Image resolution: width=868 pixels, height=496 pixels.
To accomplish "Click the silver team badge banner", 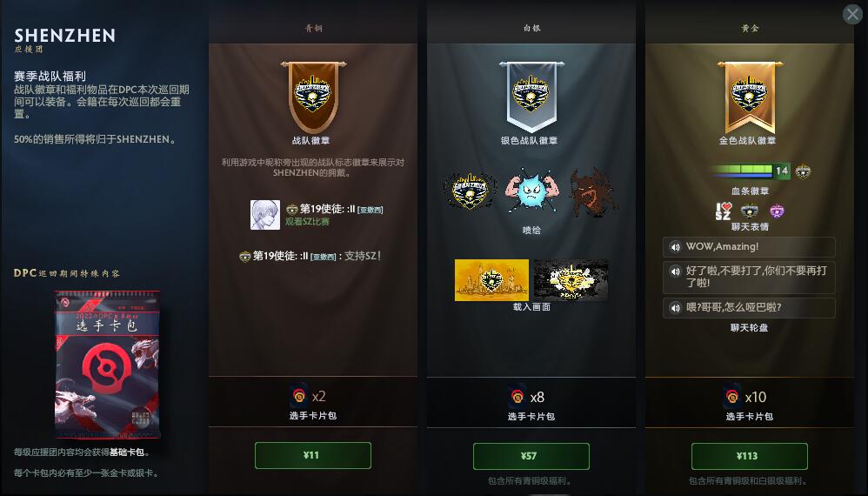I will tap(531, 97).
